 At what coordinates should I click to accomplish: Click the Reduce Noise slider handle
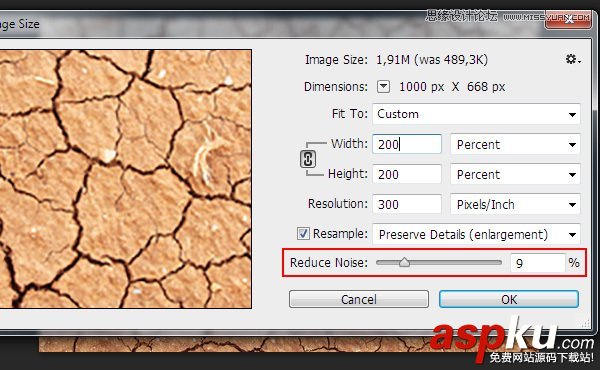[404, 262]
